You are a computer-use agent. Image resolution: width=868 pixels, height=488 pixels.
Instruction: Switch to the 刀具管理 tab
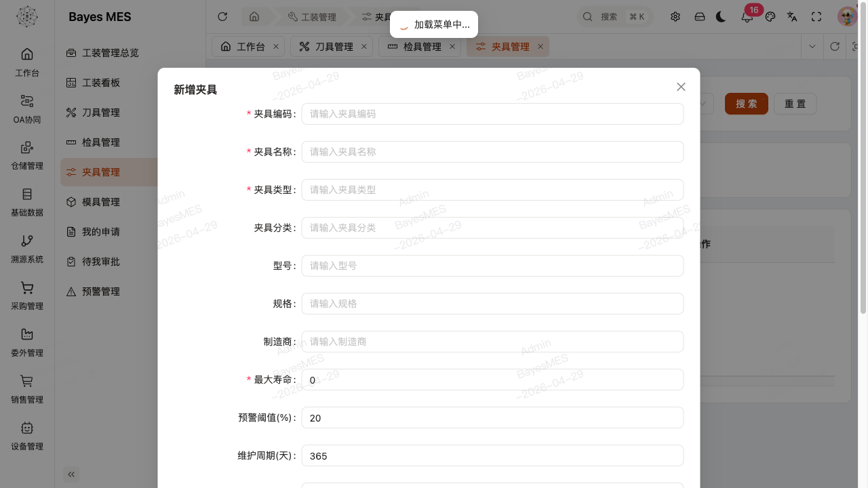[331, 47]
